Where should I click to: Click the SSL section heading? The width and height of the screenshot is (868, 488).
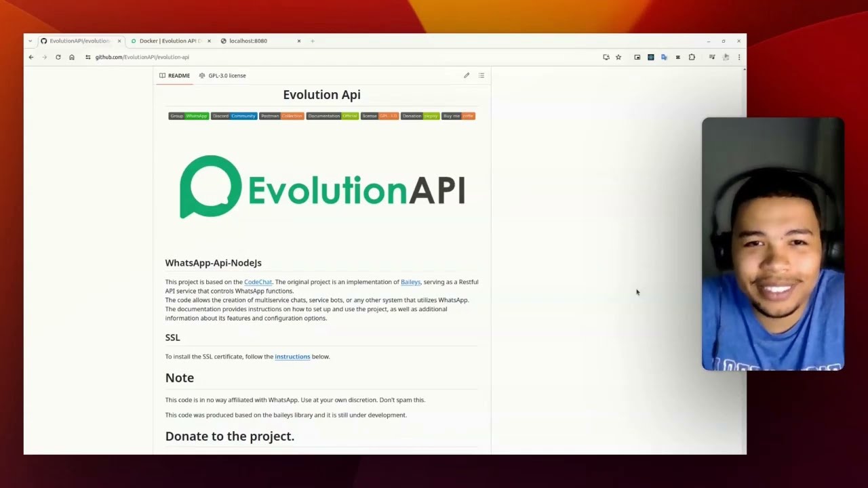[x=172, y=338]
